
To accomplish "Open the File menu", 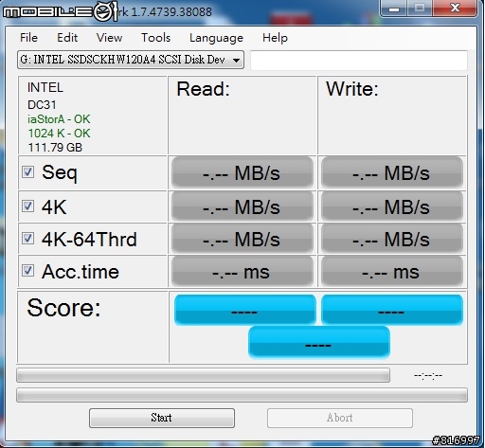I will (28, 38).
